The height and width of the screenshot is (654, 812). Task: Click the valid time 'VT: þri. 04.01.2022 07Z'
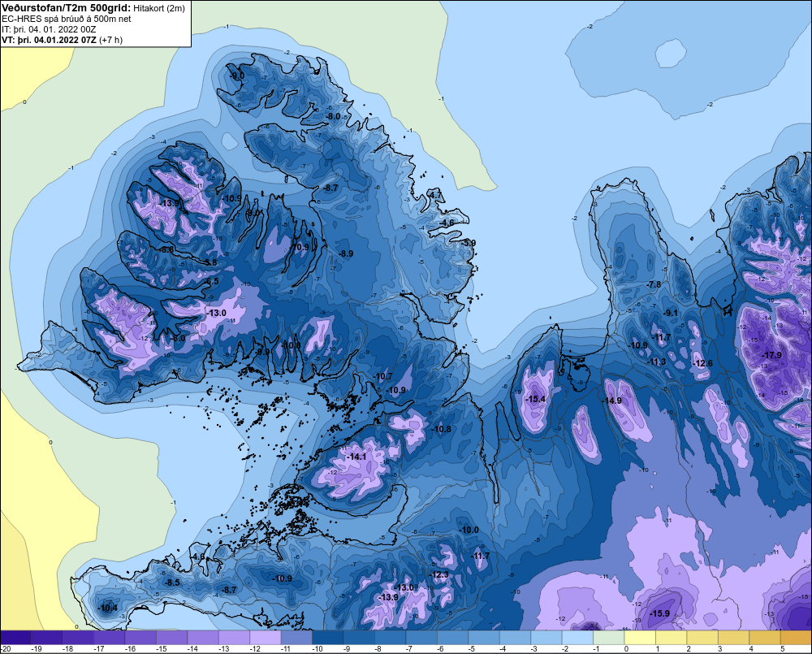49,40
